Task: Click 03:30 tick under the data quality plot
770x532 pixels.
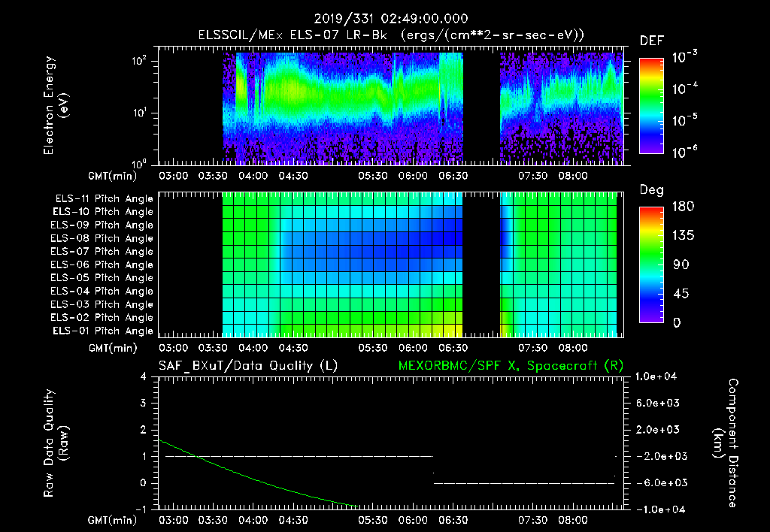Action: tap(213, 520)
